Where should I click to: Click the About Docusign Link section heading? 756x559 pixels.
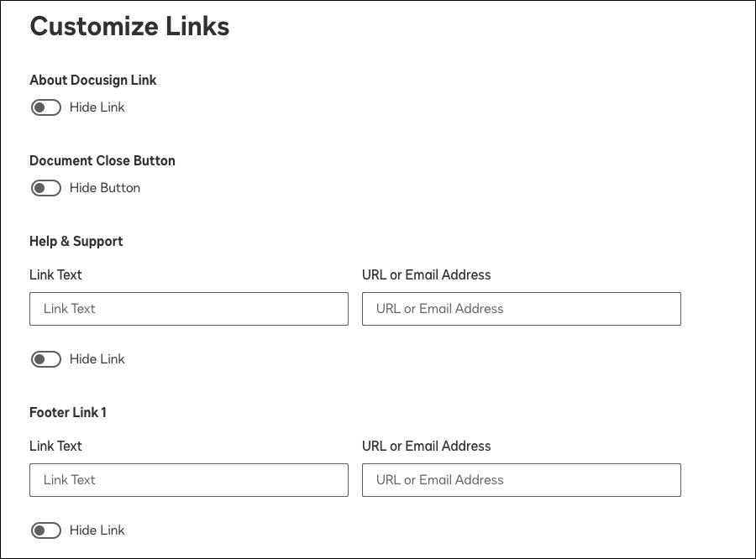(x=93, y=80)
